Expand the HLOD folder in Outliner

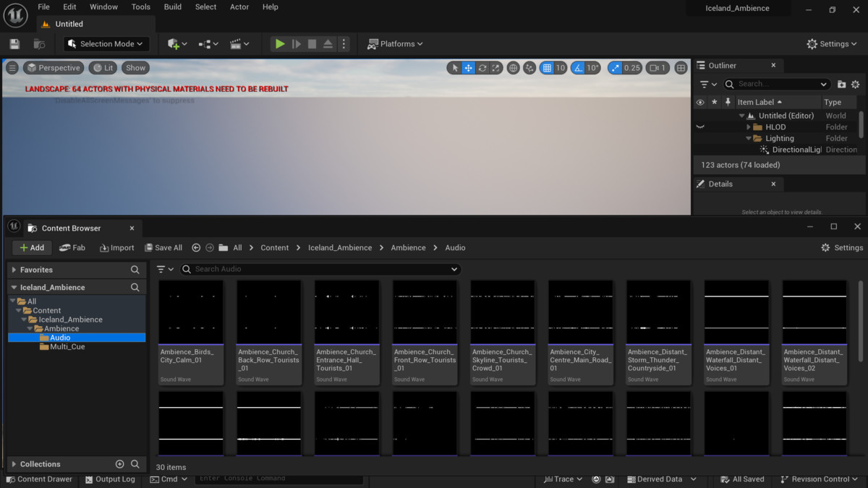[x=749, y=127]
